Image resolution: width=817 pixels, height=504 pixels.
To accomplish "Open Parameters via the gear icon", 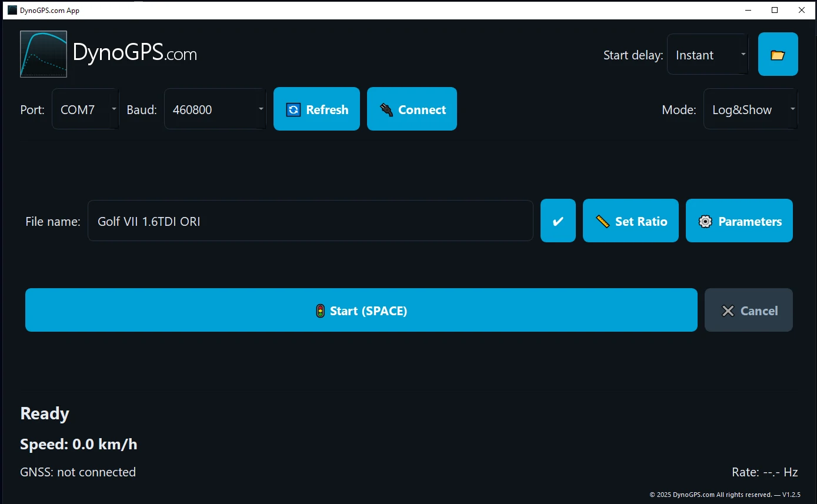I will [x=705, y=221].
